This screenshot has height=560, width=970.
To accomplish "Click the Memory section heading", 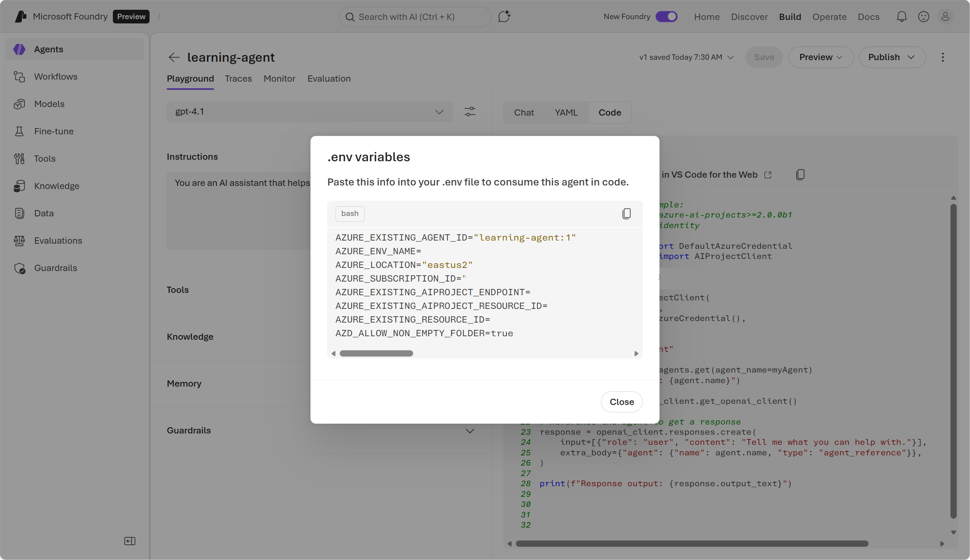I will pyautogui.click(x=184, y=383).
